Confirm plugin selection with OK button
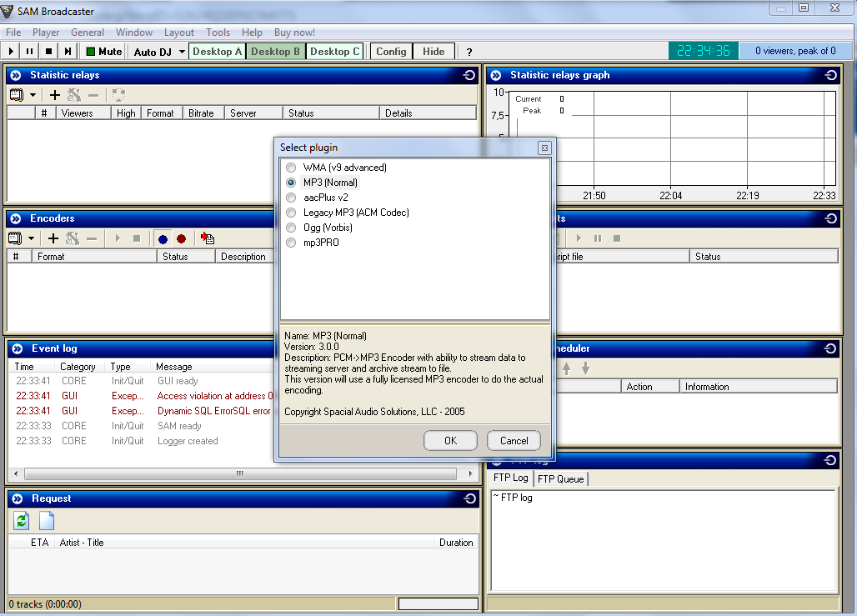857x616 pixels. click(x=450, y=441)
